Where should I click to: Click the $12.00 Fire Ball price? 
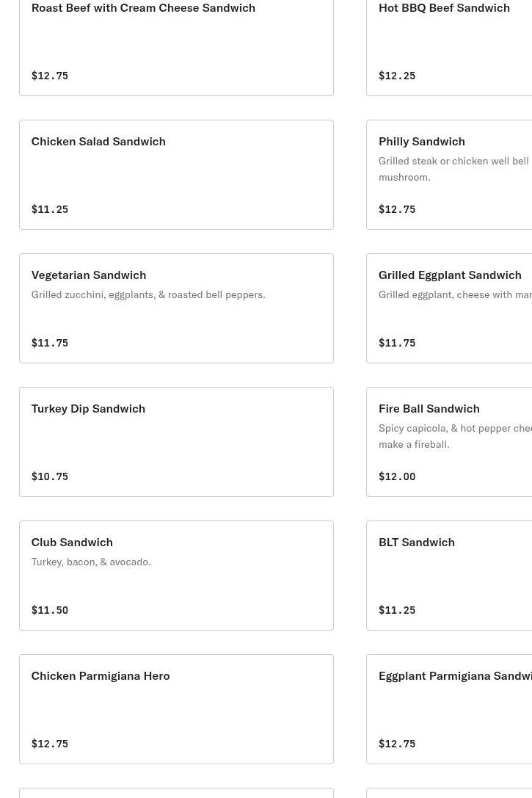pos(397,476)
